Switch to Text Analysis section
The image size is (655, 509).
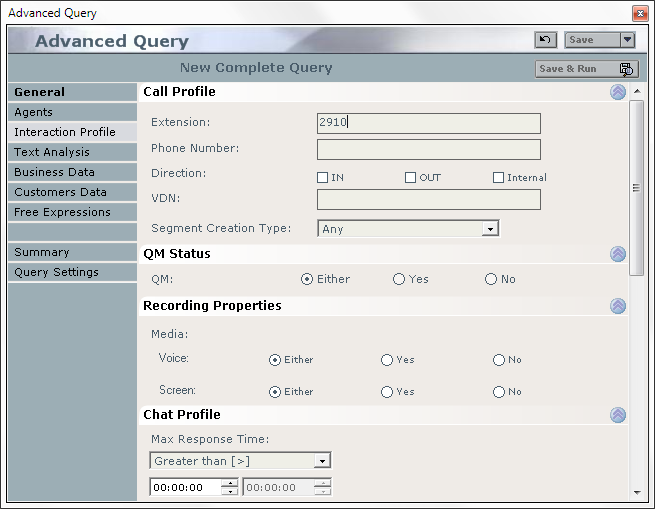72,152
